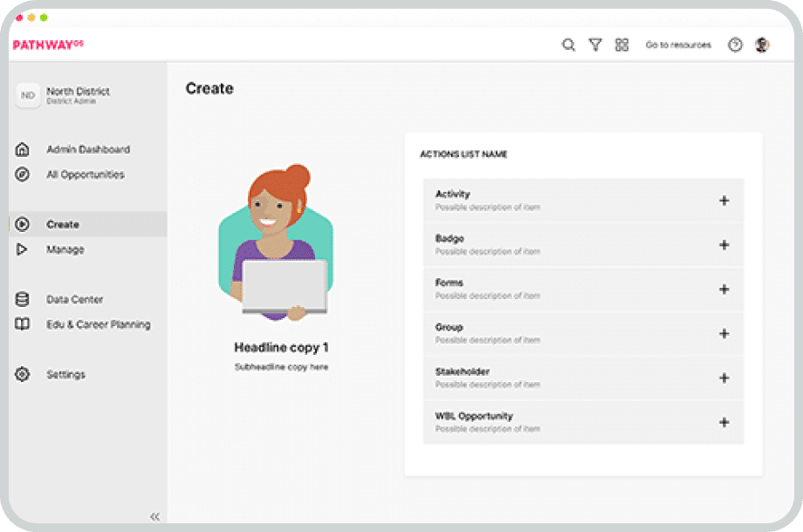This screenshot has height=532, width=803.
Task: Expand the WBL Opportunity plus sign
Action: [724, 422]
